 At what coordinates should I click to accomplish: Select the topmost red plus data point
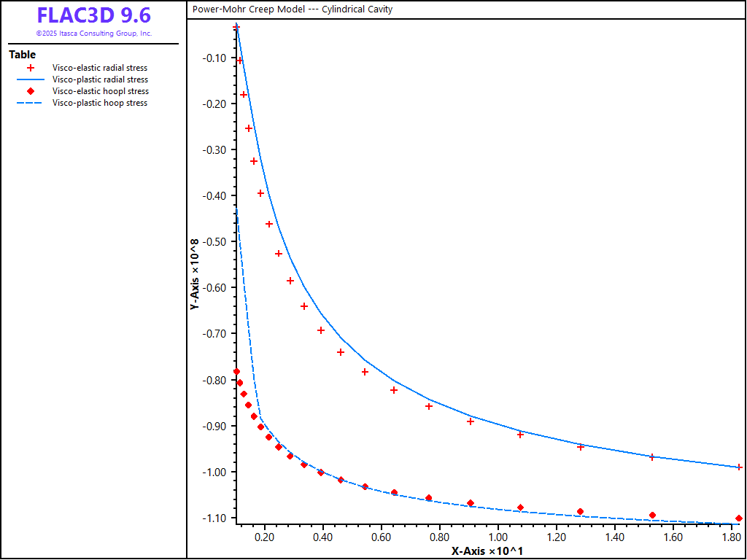tap(236, 28)
